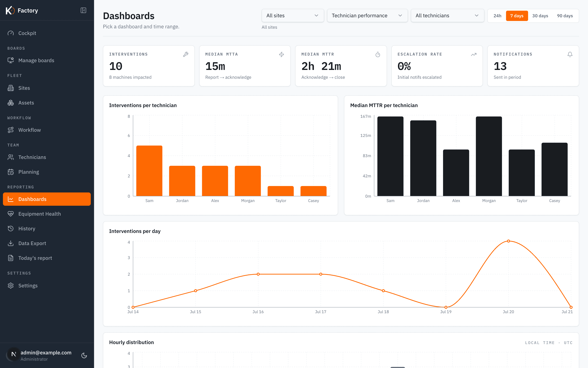The width and height of the screenshot is (588, 368).
Task: Open Planning in sidebar
Action: pos(47,172)
